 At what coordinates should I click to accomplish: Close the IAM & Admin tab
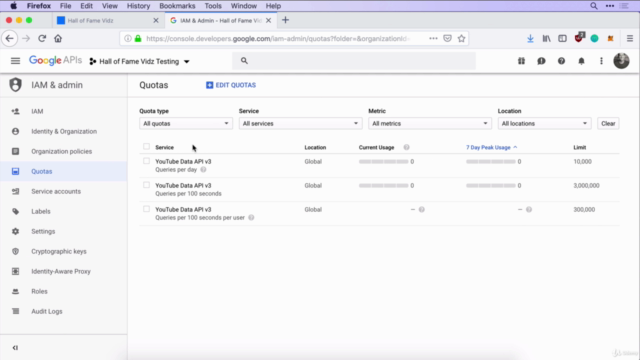pos(268,20)
